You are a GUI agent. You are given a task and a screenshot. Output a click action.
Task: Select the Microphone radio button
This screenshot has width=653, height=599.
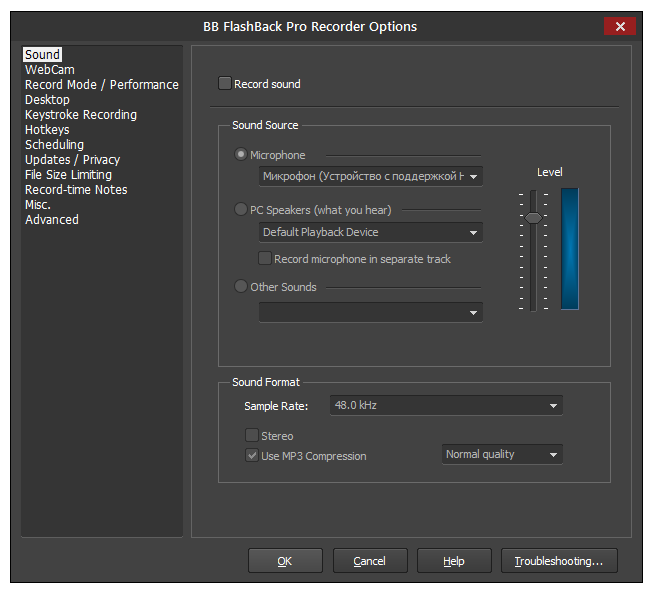tap(240, 155)
